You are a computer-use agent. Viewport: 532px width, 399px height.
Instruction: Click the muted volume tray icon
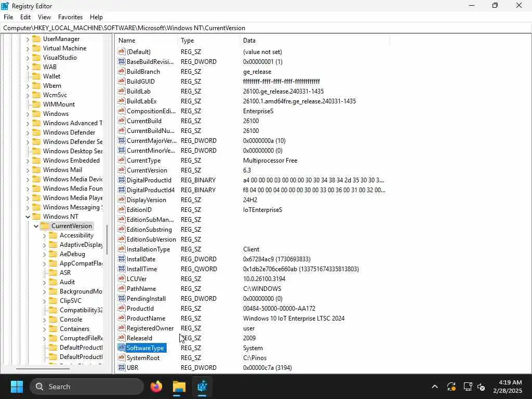tap(481, 387)
